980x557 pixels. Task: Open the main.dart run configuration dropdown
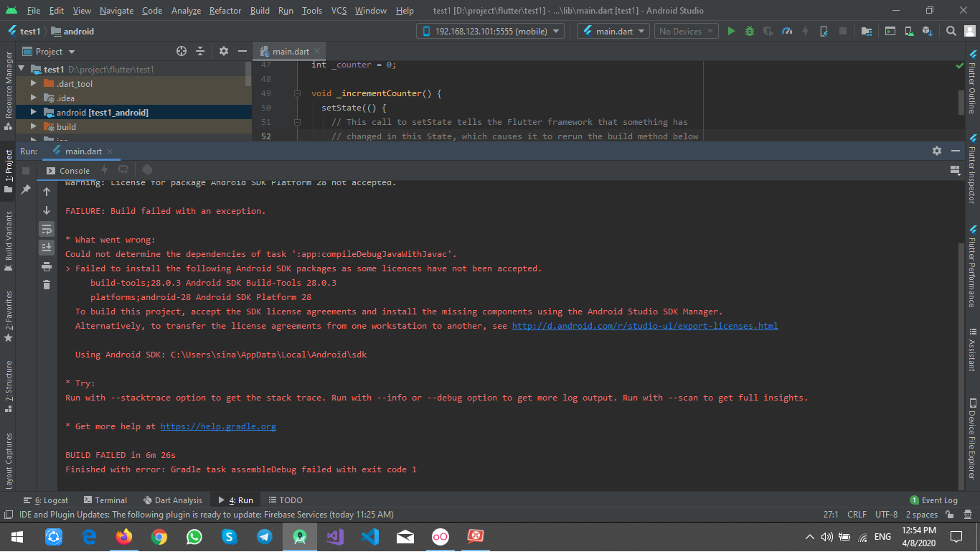pos(613,31)
